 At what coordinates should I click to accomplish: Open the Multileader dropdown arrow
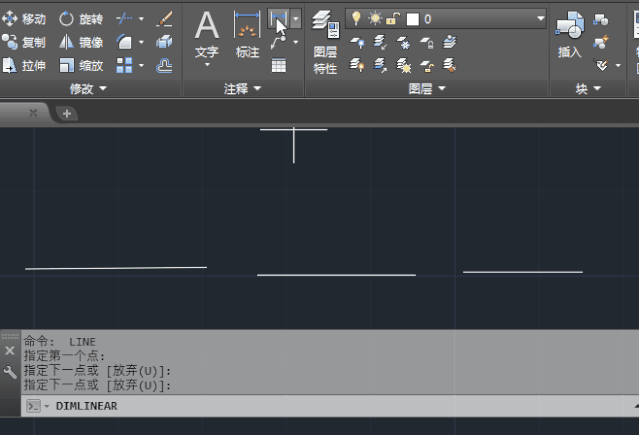[296, 42]
